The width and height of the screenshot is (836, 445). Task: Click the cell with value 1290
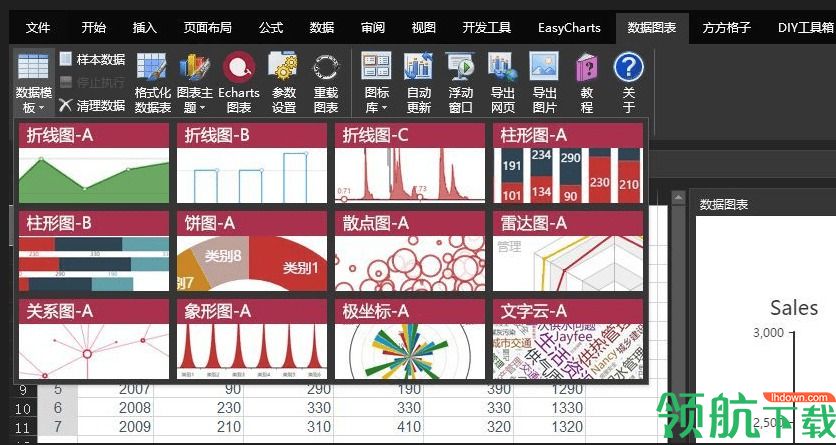coord(550,390)
